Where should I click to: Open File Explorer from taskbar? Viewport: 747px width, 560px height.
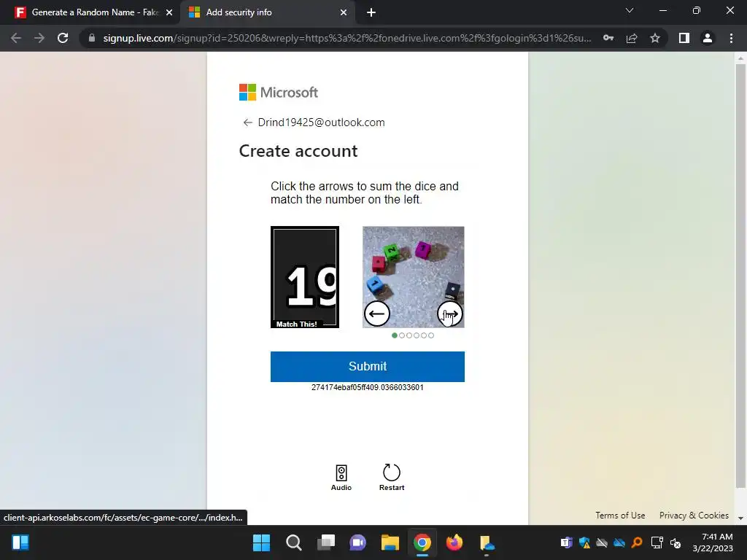tap(390, 542)
